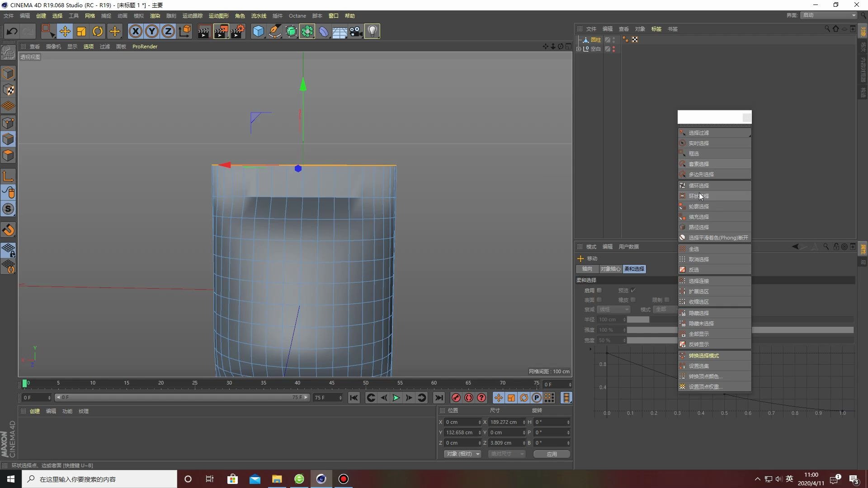This screenshot has width=868, height=488.
Task: Open the cube primitive object icon
Action: pos(258,31)
